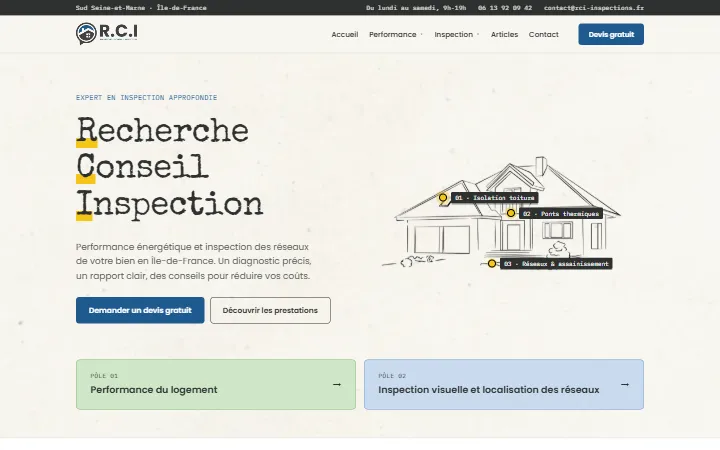720x450 pixels.
Task: Click the Du lundi au samedi hours text
Action: click(416, 8)
